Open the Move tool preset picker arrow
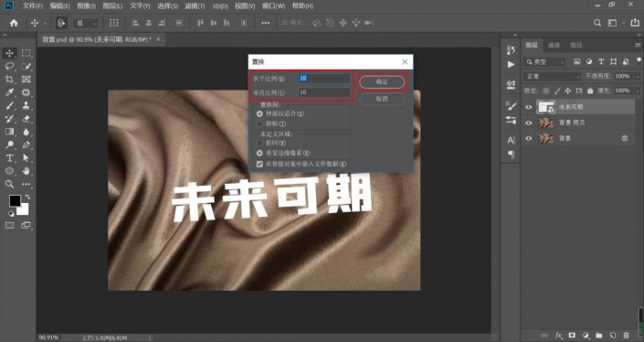The height and width of the screenshot is (342, 644). point(45,24)
